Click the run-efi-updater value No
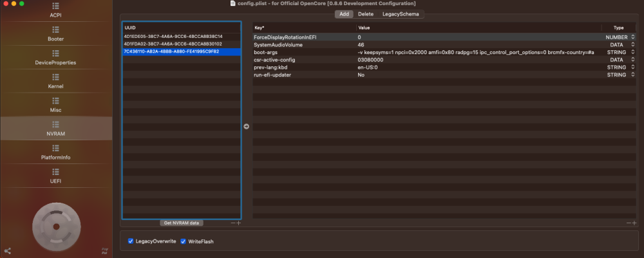 (x=361, y=75)
